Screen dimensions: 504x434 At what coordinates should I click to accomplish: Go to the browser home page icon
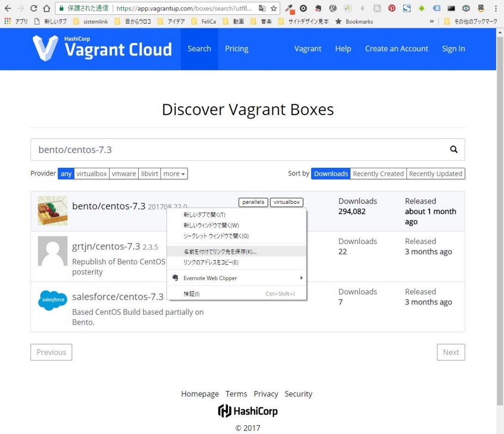(47, 8)
